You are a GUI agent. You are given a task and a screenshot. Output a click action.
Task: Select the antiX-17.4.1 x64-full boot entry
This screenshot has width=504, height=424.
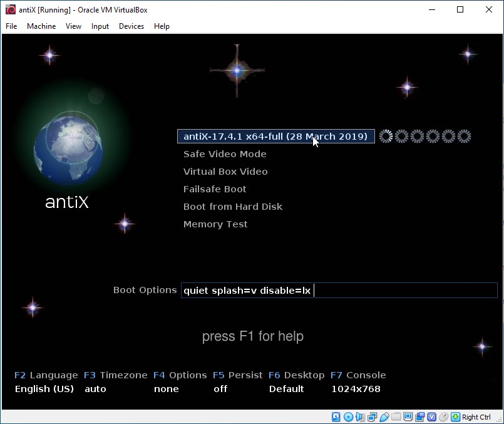(275, 137)
